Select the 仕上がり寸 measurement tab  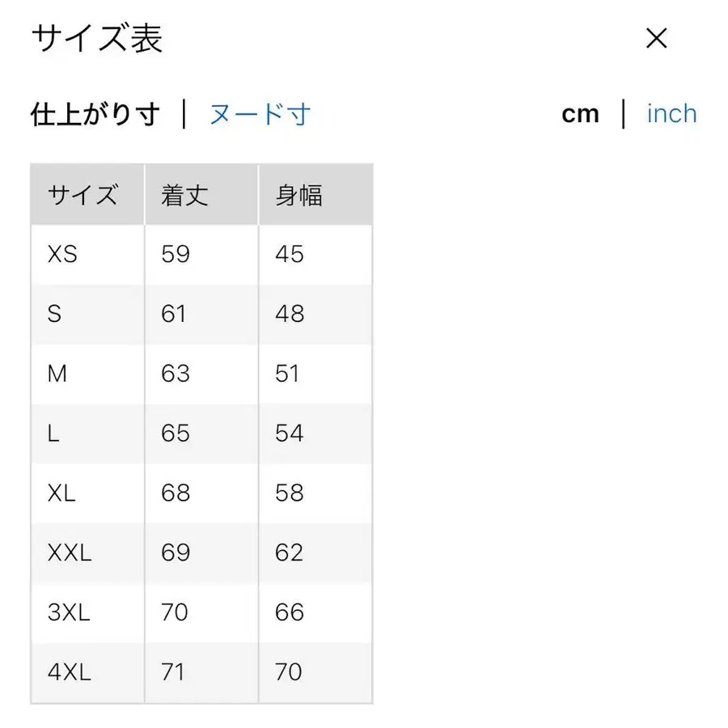click(x=96, y=113)
